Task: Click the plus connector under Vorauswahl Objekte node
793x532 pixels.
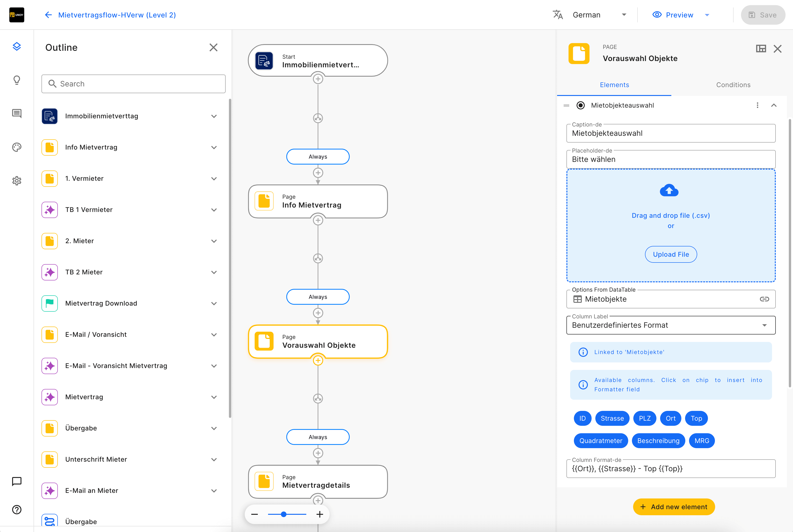Action: (318, 360)
